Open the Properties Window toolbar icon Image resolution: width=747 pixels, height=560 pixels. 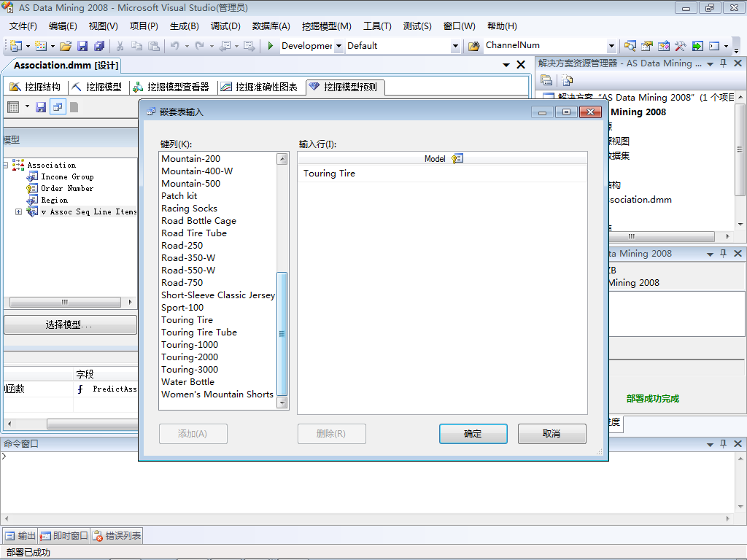[x=646, y=46]
